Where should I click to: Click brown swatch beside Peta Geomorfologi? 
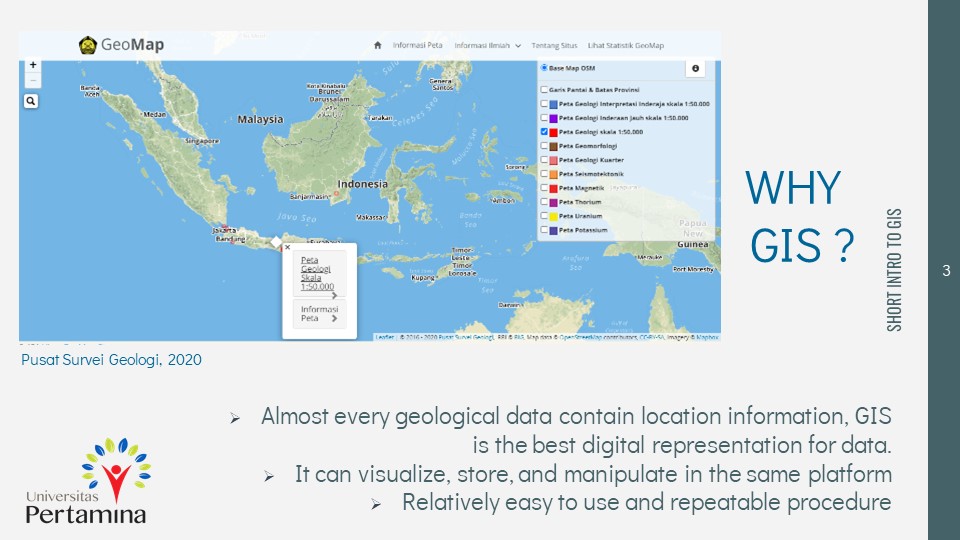tap(553, 146)
